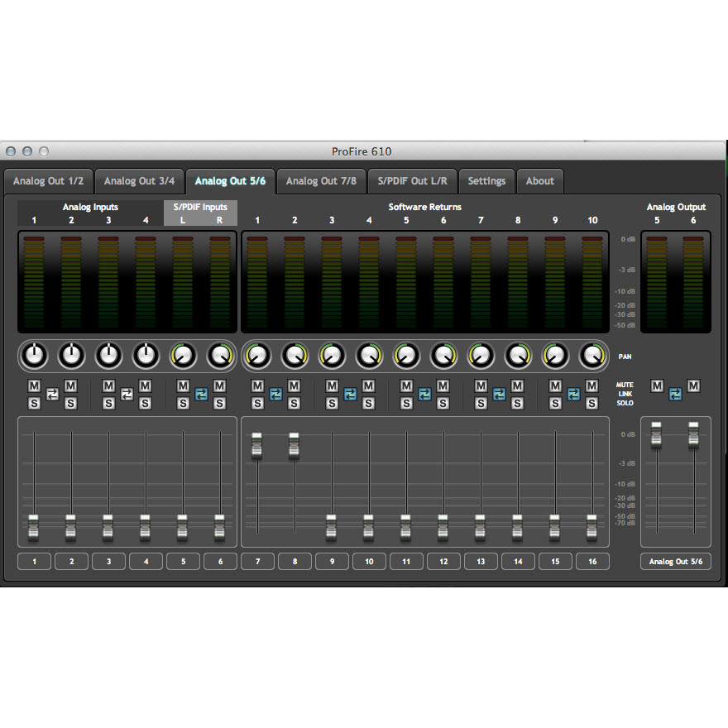Solo Software Return 6

[x=443, y=404]
